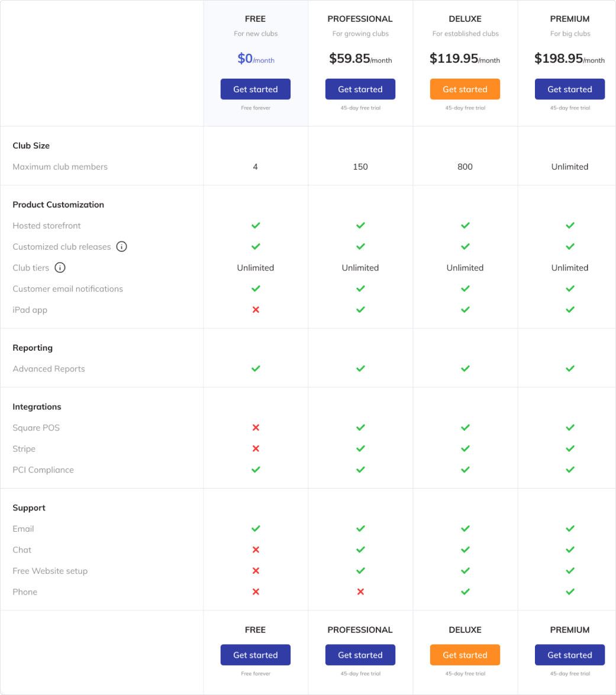Click bottom orange Get started for Deluxe
The height and width of the screenshot is (695, 616).
[465, 655]
